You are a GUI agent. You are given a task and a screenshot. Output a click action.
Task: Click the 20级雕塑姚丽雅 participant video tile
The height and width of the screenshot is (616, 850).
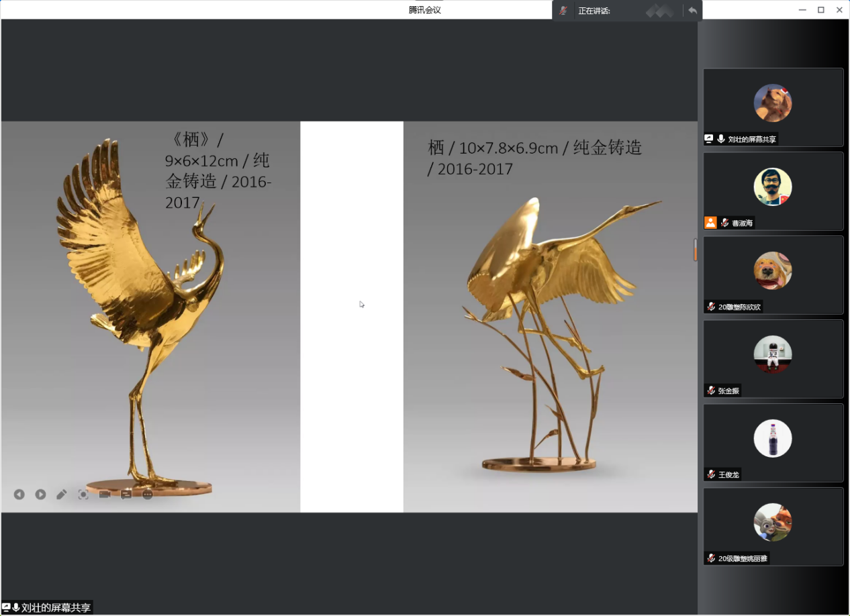pos(773,527)
